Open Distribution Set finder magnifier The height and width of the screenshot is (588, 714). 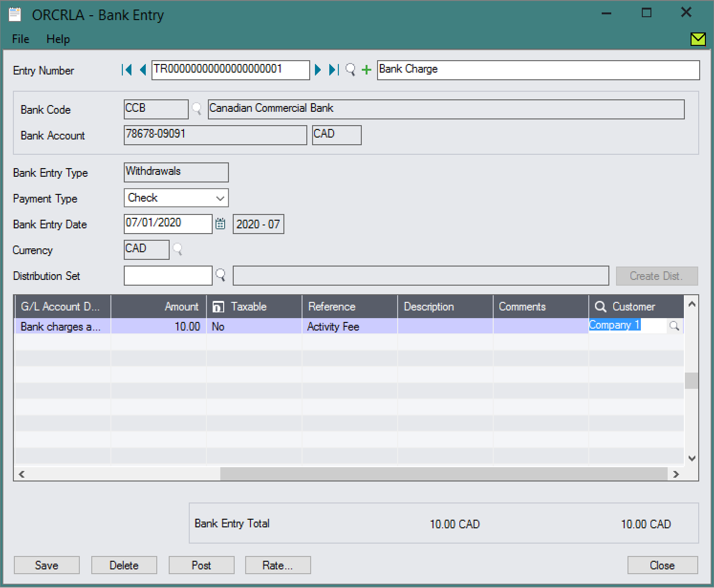221,275
